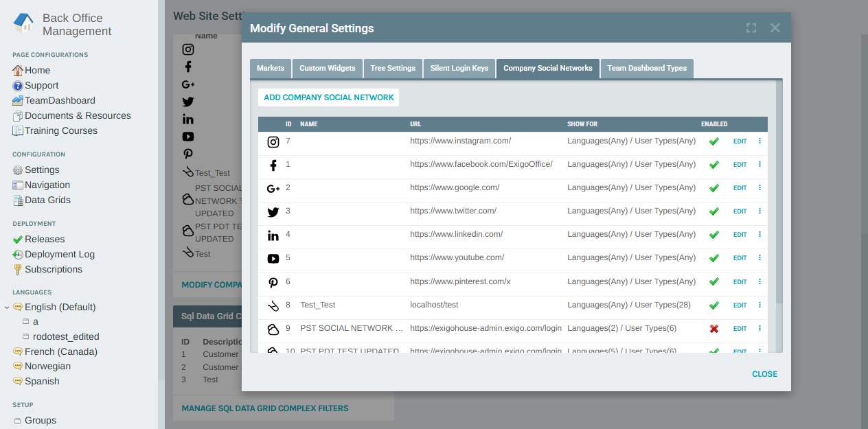Toggle the enabled checkmark for Instagram
This screenshot has height=429, width=868.
714,141
